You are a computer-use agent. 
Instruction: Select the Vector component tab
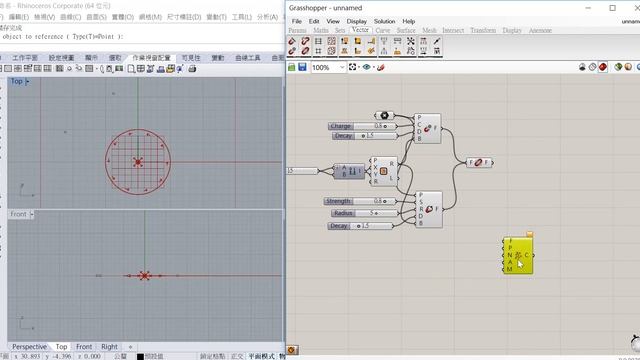tap(360, 30)
